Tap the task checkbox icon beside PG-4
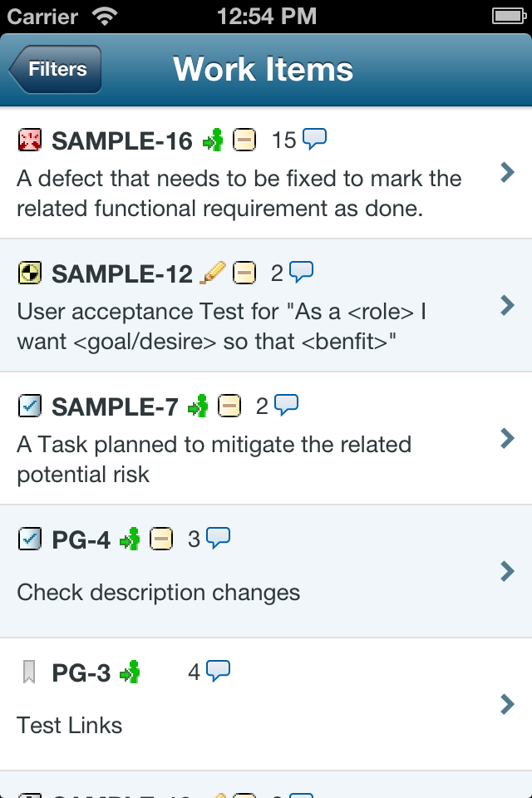532x798 pixels. [29, 539]
